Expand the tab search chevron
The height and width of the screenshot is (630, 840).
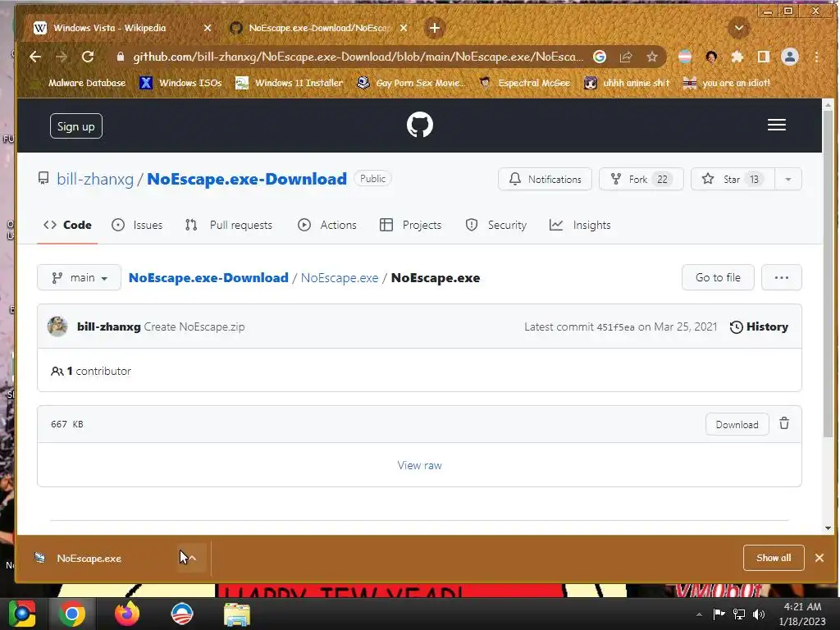[x=739, y=28]
